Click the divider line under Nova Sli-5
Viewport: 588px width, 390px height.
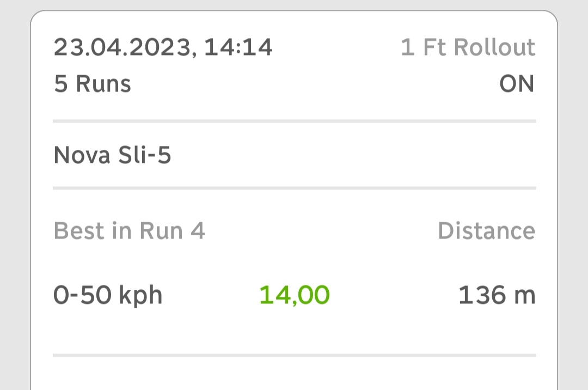294,188
